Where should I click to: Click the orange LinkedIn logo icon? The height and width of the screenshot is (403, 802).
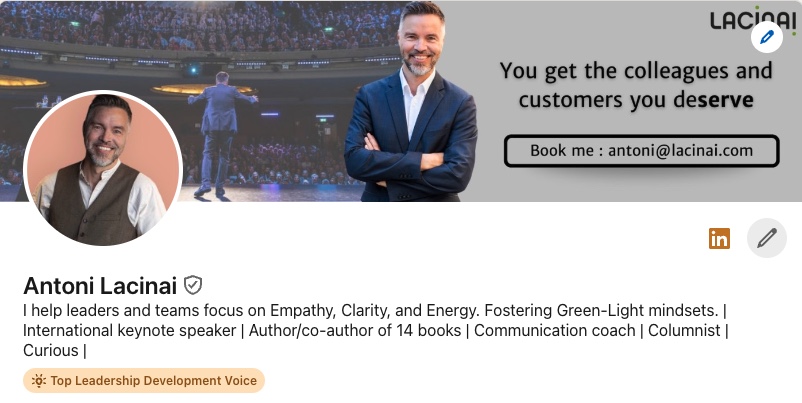pos(719,238)
